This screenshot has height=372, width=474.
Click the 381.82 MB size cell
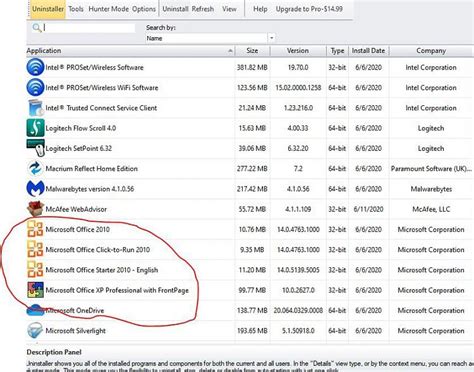[252, 67]
